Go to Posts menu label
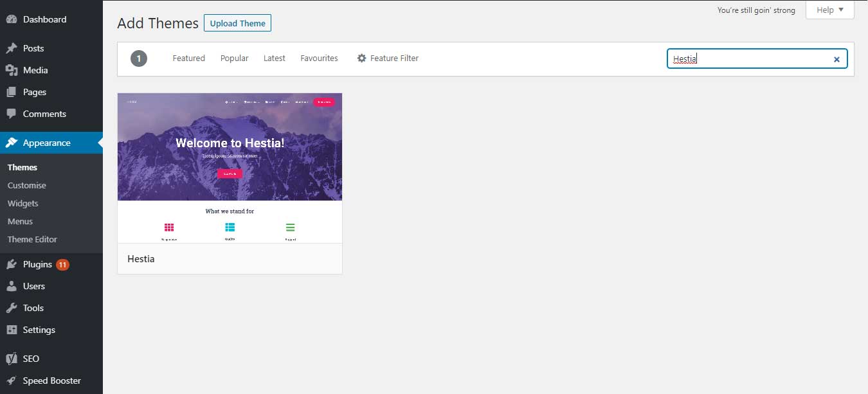Screen dimensions: 868x394 click(33, 48)
